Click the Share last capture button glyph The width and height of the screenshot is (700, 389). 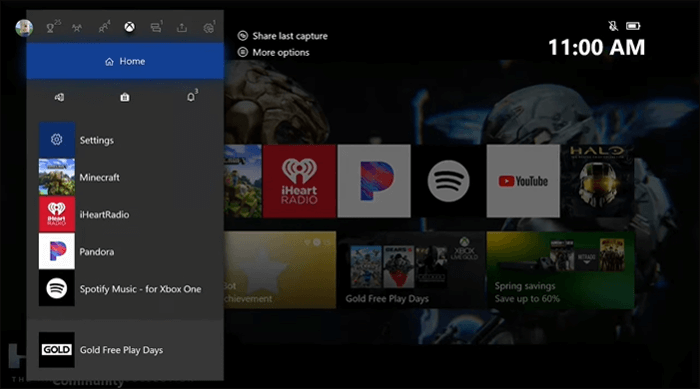coord(242,36)
